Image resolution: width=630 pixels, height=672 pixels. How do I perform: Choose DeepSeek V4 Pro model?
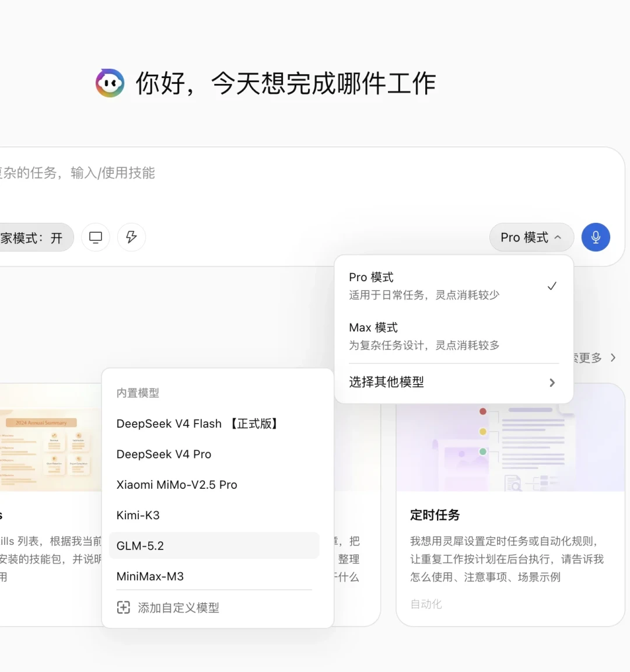coord(214,454)
